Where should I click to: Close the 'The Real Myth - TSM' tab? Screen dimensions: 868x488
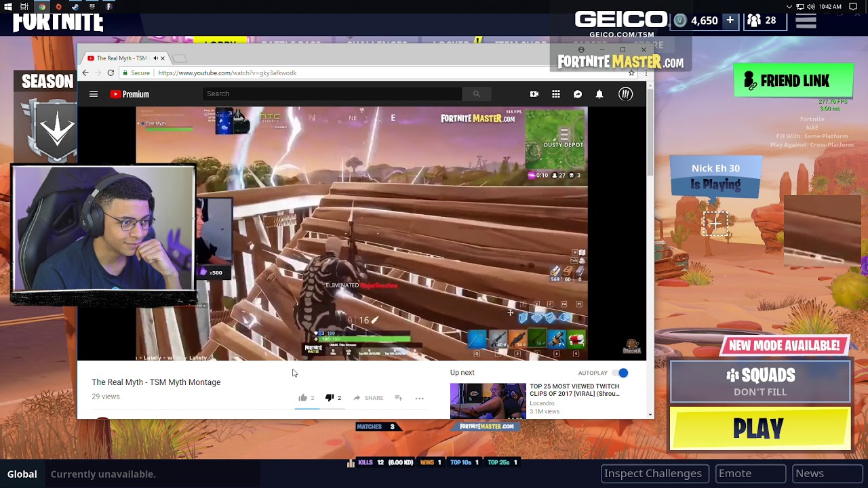(x=162, y=58)
